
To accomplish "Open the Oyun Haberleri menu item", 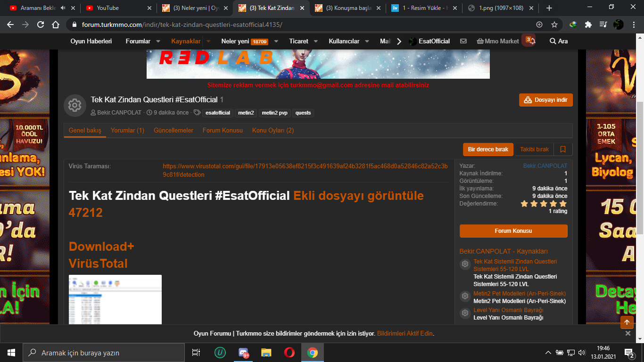I will (91, 41).
